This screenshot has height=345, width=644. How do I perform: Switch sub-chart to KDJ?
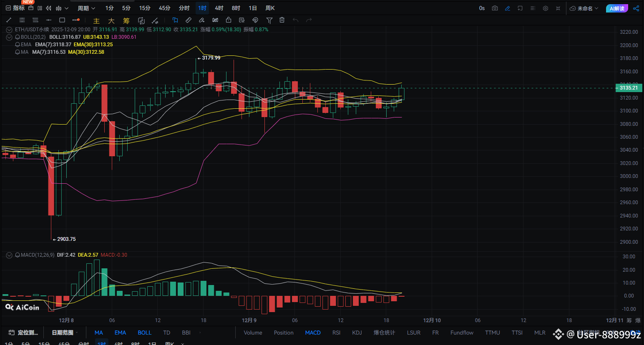(357, 332)
